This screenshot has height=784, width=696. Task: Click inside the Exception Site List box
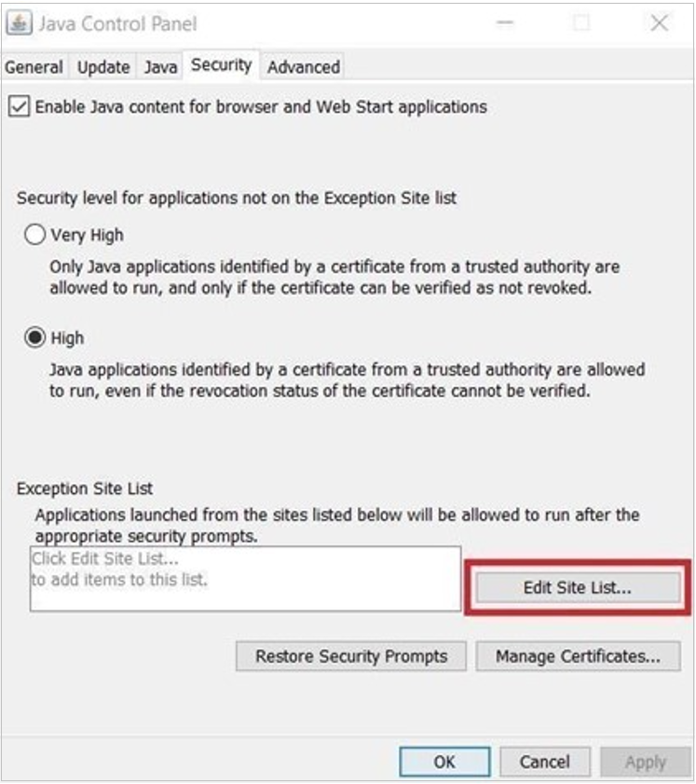click(246, 579)
